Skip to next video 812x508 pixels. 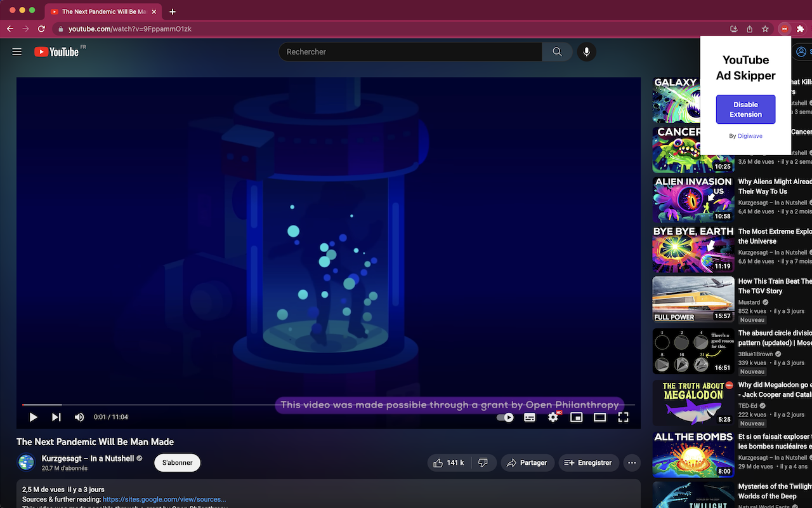(x=56, y=417)
